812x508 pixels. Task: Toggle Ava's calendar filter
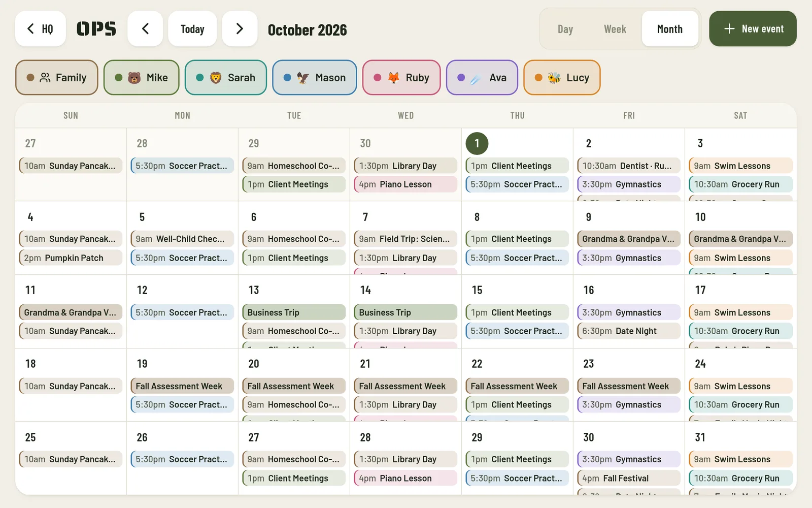pos(482,78)
